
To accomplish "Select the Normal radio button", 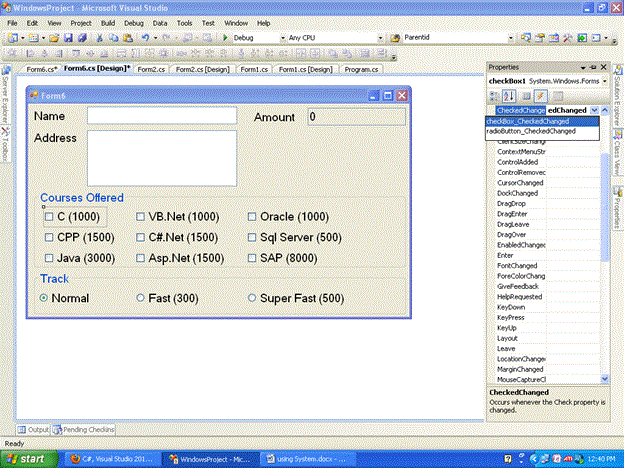I will tap(44, 298).
